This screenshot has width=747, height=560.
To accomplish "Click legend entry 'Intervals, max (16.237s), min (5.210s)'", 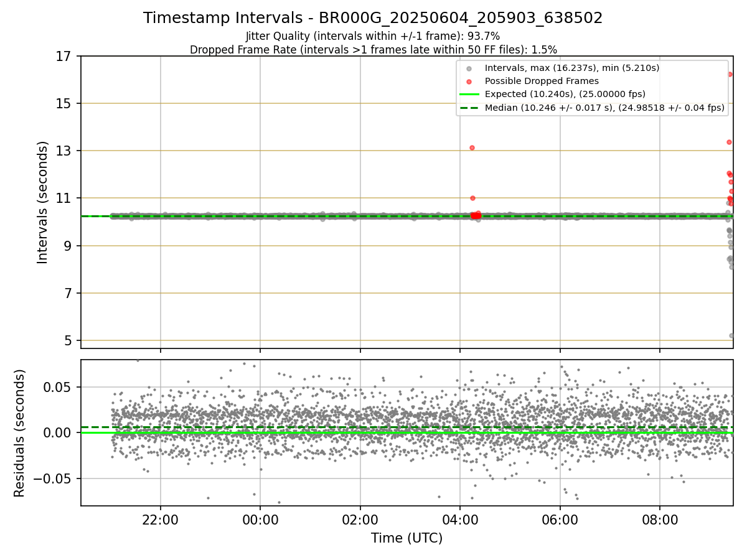I will click(x=571, y=68).
